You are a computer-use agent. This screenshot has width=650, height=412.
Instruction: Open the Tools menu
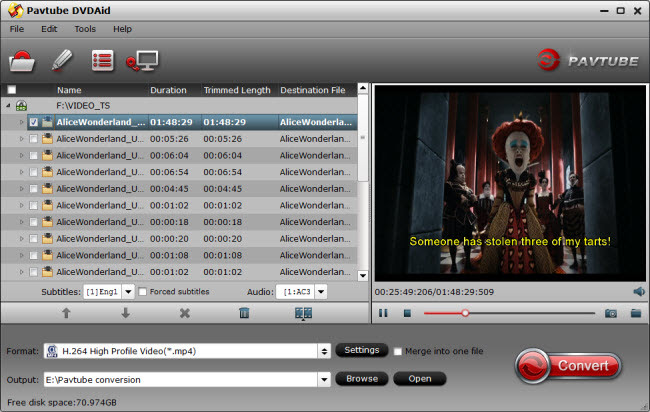click(85, 29)
